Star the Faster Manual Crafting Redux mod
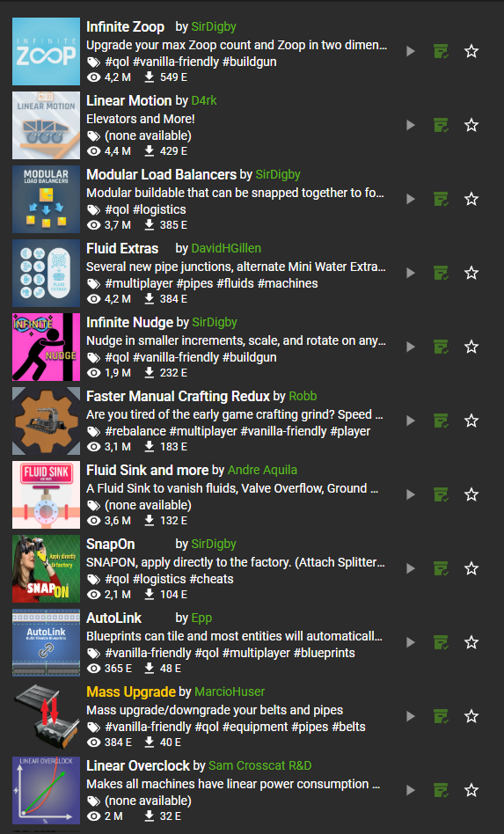 pyautogui.click(x=471, y=421)
